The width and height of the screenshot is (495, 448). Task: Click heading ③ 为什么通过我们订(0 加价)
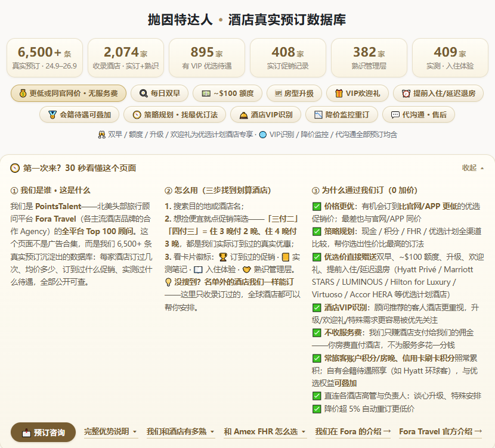(364, 191)
